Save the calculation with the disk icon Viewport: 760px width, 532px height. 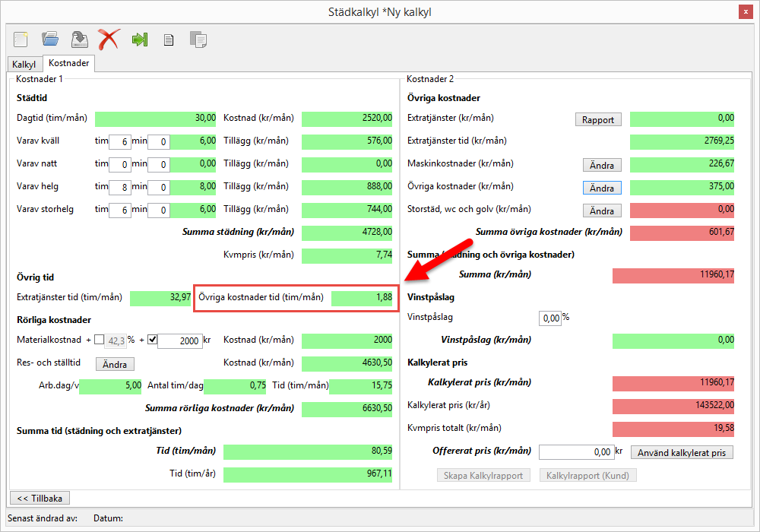[x=79, y=39]
